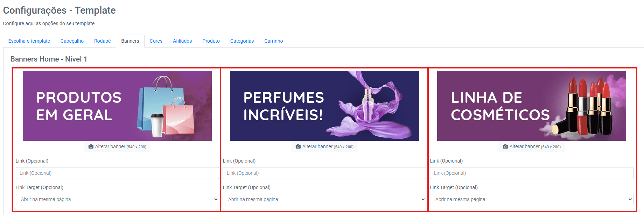Switch to the Afiliados tab
The height and width of the screenshot is (215, 644).
182,41
